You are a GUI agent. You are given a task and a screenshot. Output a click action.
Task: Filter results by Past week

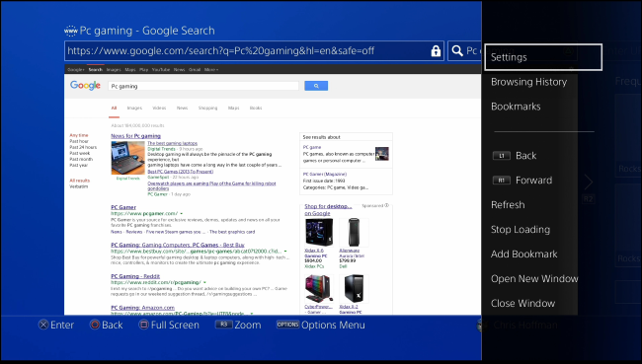(80, 153)
